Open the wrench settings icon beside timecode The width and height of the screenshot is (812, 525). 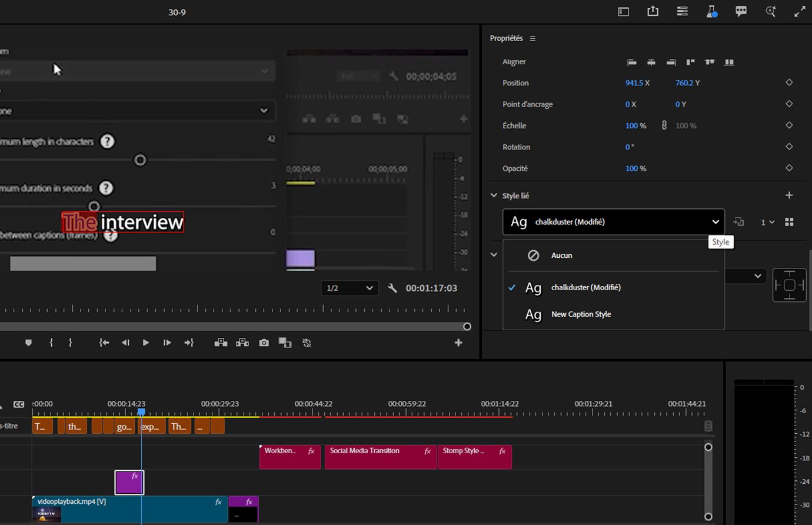click(x=392, y=288)
